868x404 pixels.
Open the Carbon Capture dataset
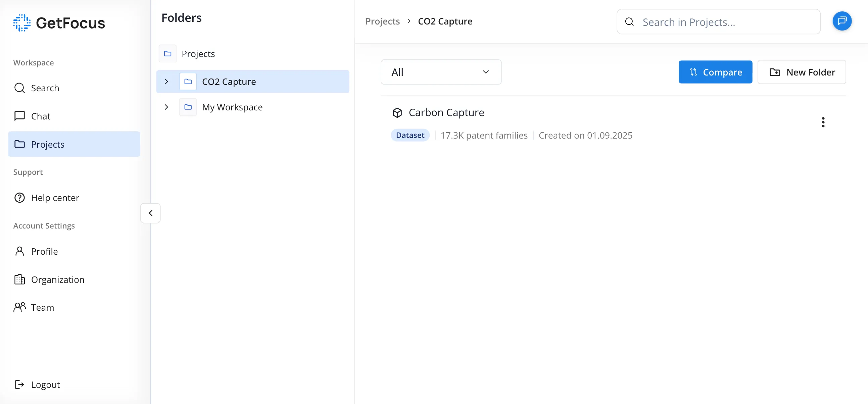[446, 112]
